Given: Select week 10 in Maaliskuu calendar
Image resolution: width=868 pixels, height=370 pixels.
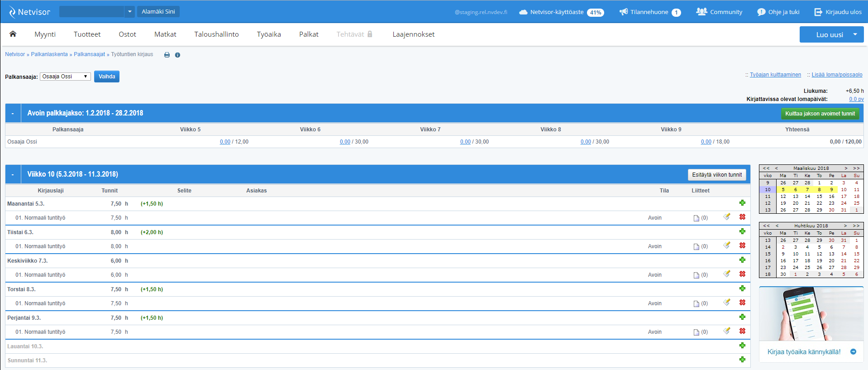Looking at the screenshot, I should tap(768, 190).
